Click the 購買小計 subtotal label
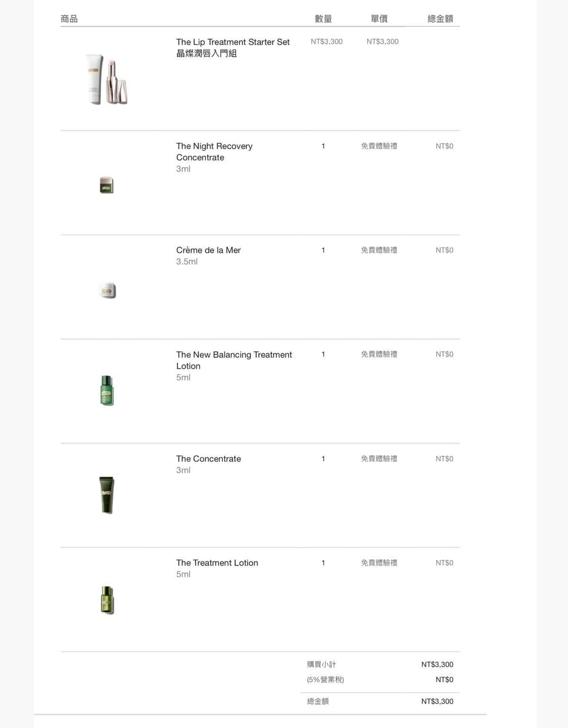 point(322,664)
